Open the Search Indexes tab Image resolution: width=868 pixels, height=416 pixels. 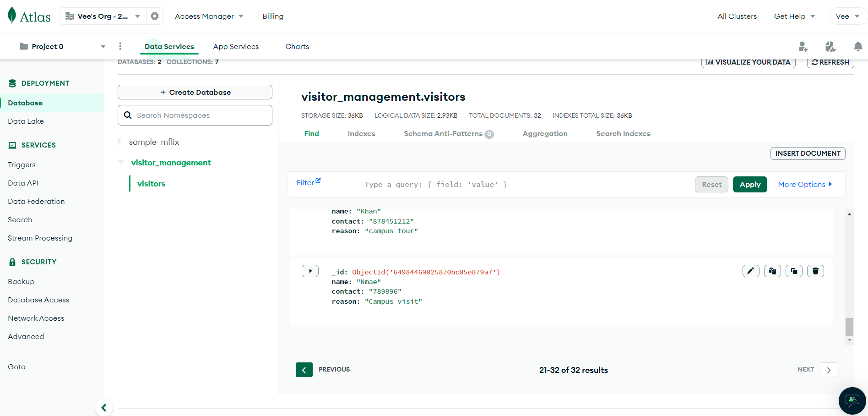623,133
